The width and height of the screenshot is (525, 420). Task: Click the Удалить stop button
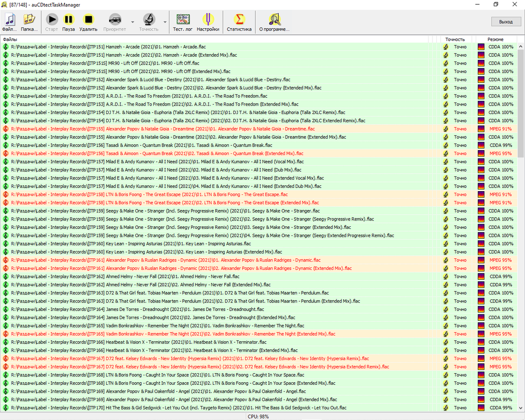click(x=88, y=22)
